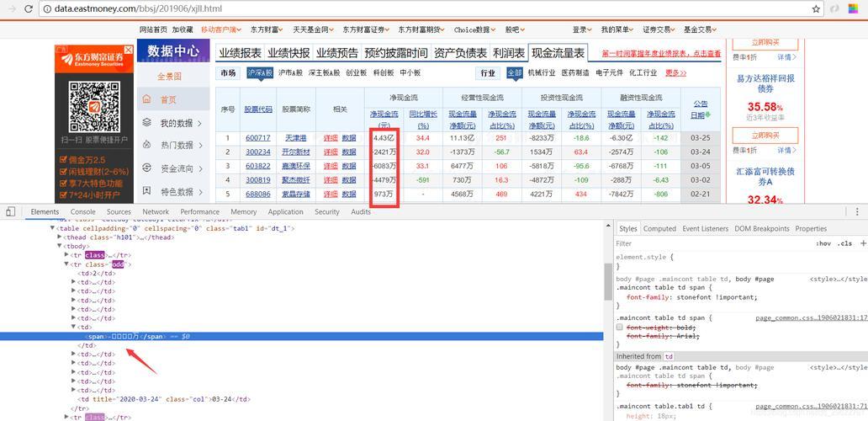Viewport: 868px width, 421px height.
Task: Open the Choice数据 dropdown
Action: point(474,29)
